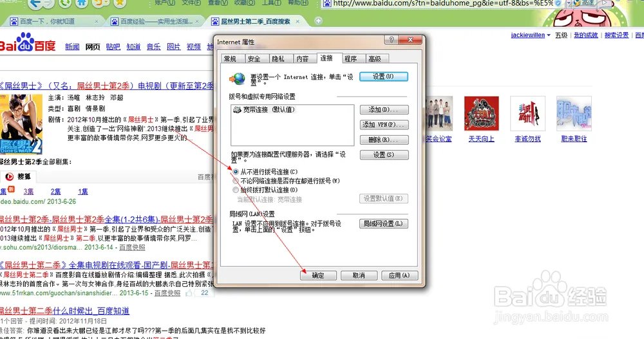The height and width of the screenshot is (339, 644).
Task: Open the 查看(V) browser menu
Action: point(218,3)
